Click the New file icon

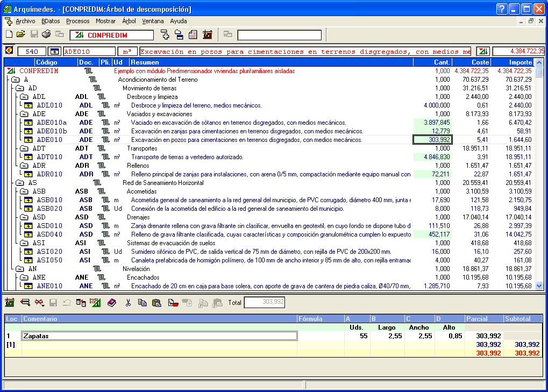coord(10,34)
